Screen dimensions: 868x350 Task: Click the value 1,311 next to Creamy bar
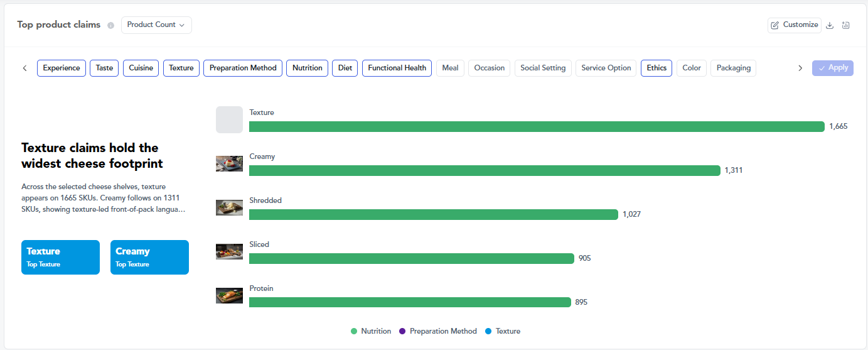pos(734,170)
